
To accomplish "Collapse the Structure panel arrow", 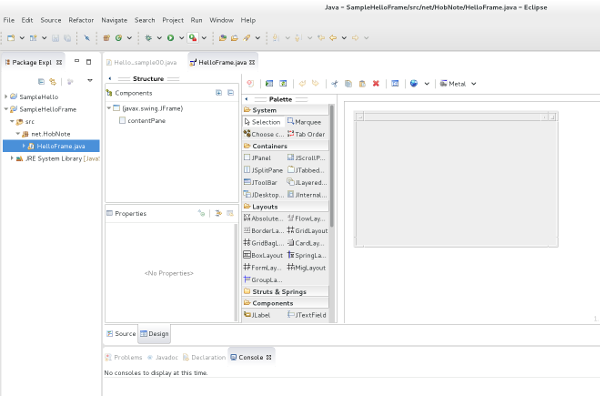I will pyautogui.click(x=110, y=78).
